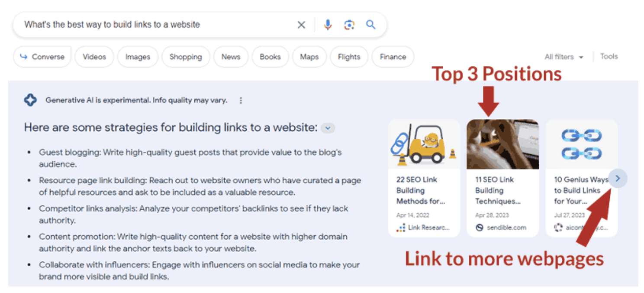644x293 pixels.
Task: Start voice search with microphone icon
Action: pyautogui.click(x=328, y=25)
